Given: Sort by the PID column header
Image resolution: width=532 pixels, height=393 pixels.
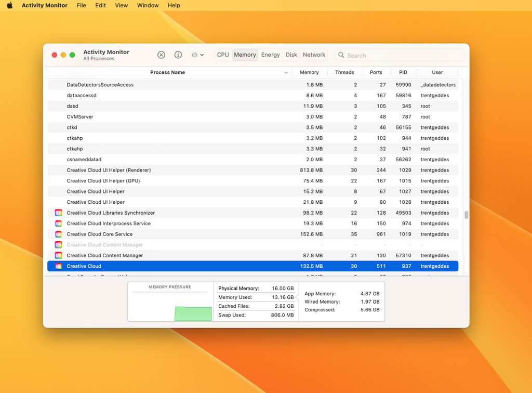Looking at the screenshot, I should coord(403,72).
